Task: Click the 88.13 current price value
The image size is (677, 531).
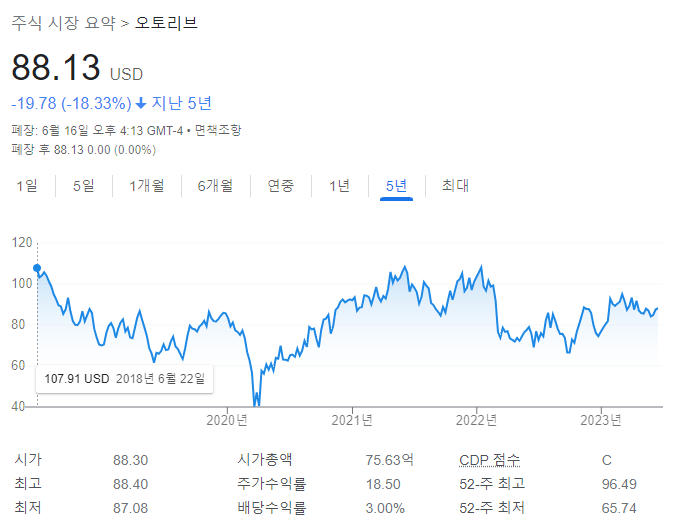Action: tap(56, 67)
